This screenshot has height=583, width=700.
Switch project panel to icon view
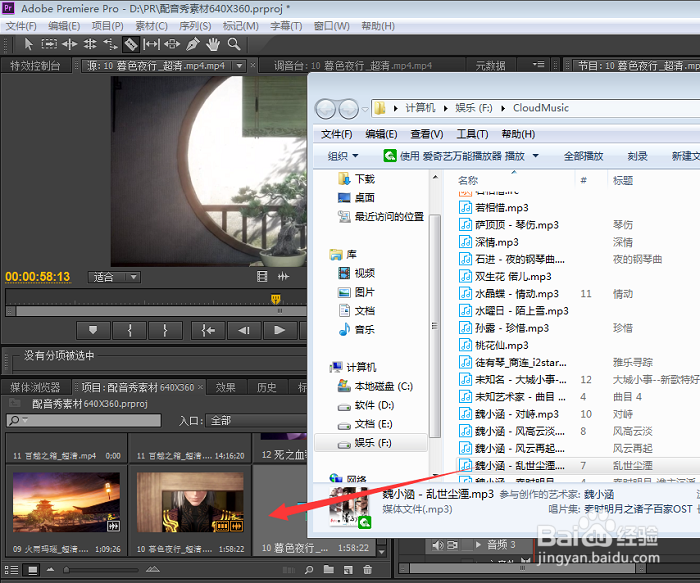tap(33, 570)
